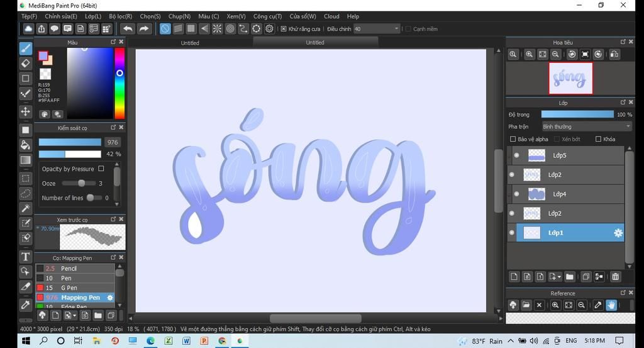Select the Text tool
Screen dimensions: 644x348
point(26,256)
